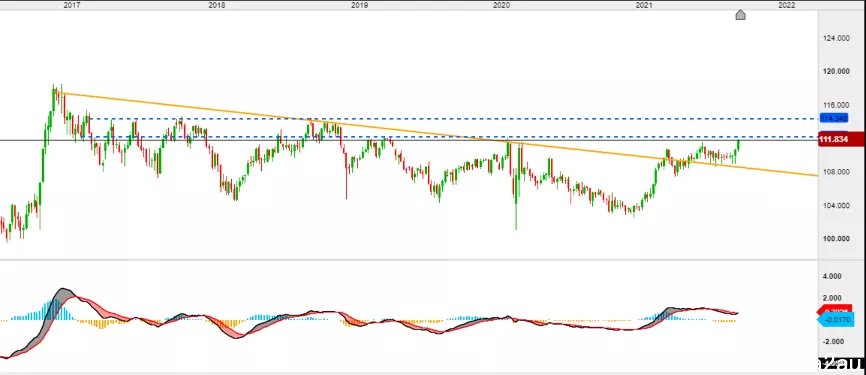866x375 pixels.
Task: Click the gray house-shaped marker at chart top
Action: pyautogui.click(x=741, y=14)
